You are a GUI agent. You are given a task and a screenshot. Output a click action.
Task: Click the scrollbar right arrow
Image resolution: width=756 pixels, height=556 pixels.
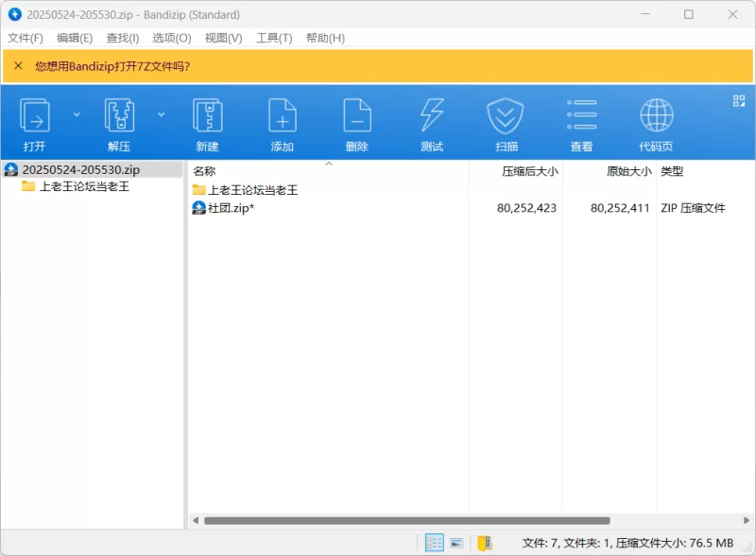tap(747, 520)
